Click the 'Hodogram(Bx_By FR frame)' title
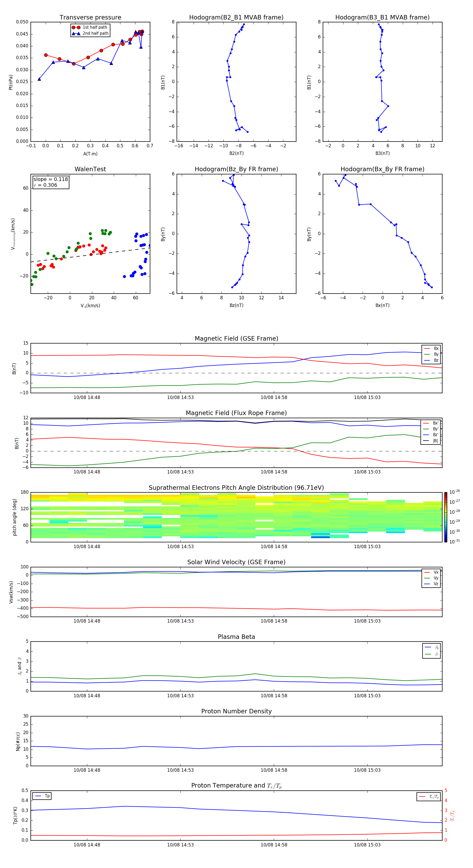The height and width of the screenshot is (868, 473). [x=382, y=169]
